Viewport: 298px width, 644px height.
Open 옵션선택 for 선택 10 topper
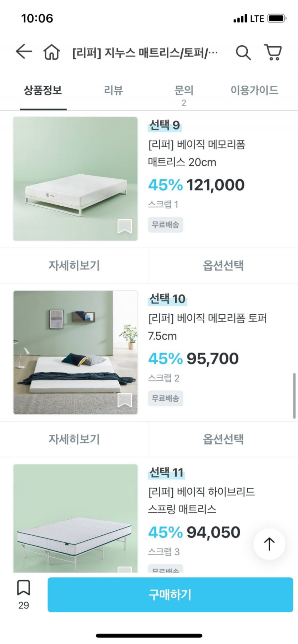[223, 439]
